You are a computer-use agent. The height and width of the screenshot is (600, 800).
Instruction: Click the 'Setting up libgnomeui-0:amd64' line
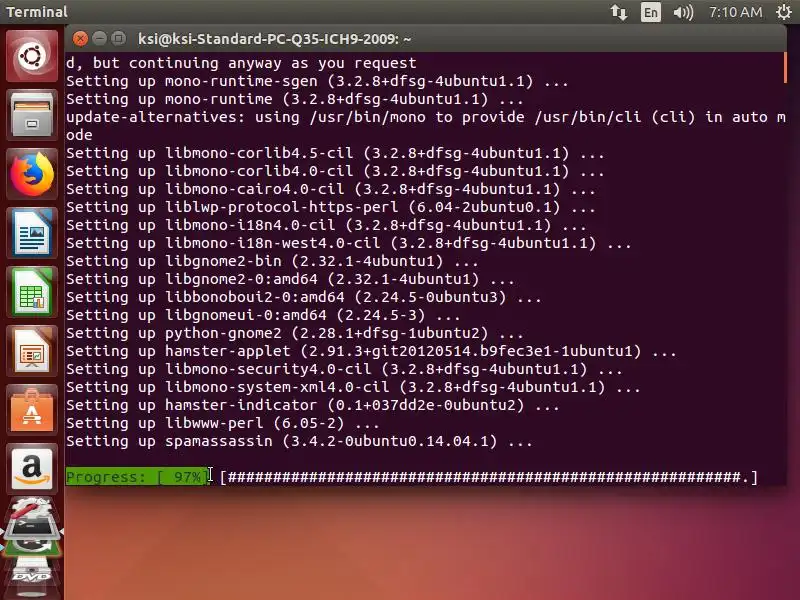tap(263, 316)
